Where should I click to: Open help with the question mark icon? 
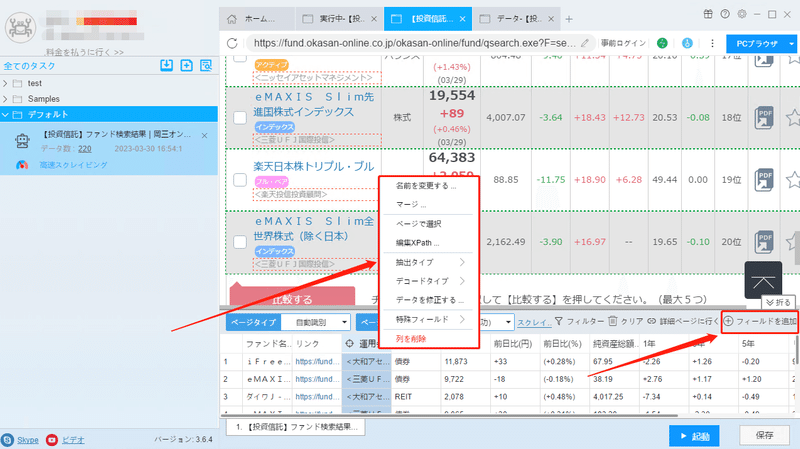click(725, 14)
